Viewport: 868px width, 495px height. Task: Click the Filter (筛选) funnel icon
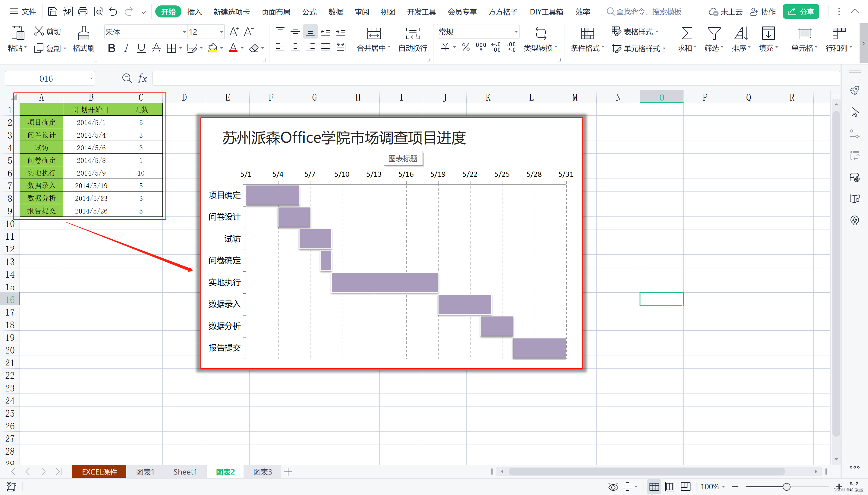click(x=713, y=33)
